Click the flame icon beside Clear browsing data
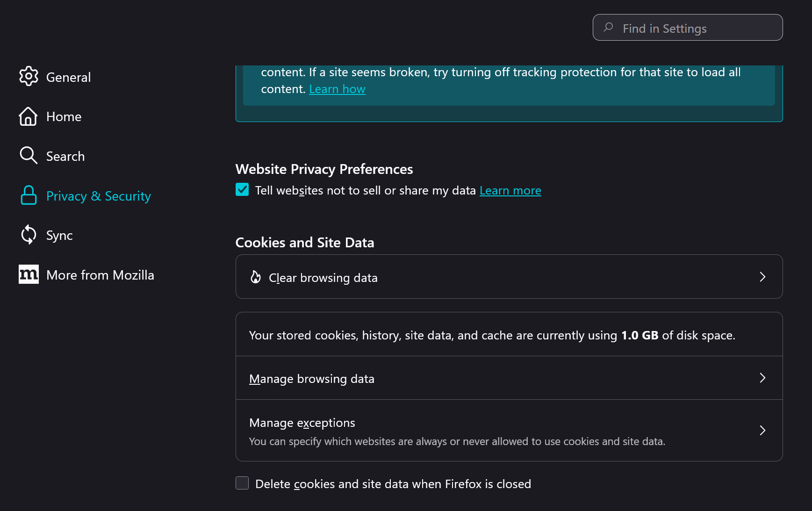Viewport: 812px width, 511px height. tap(255, 277)
